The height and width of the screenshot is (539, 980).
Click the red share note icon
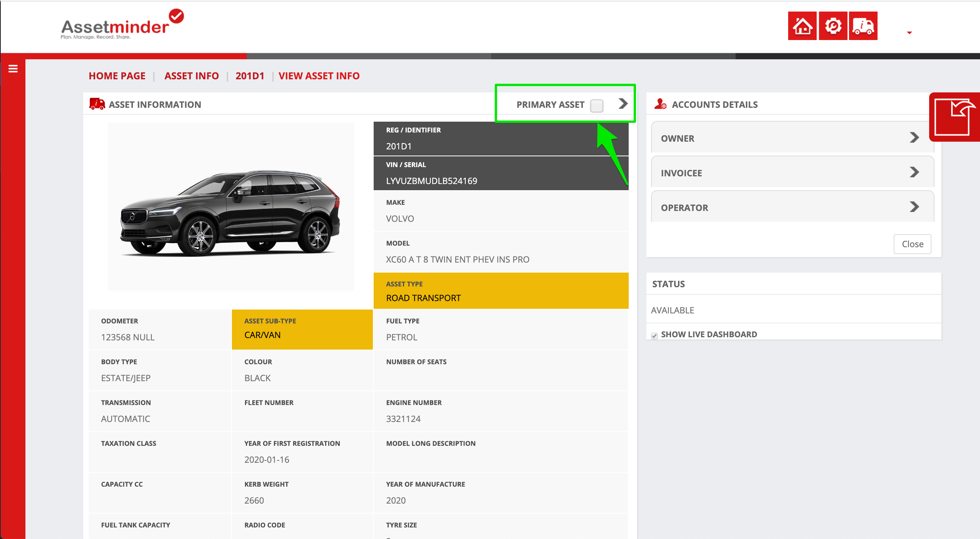[955, 117]
